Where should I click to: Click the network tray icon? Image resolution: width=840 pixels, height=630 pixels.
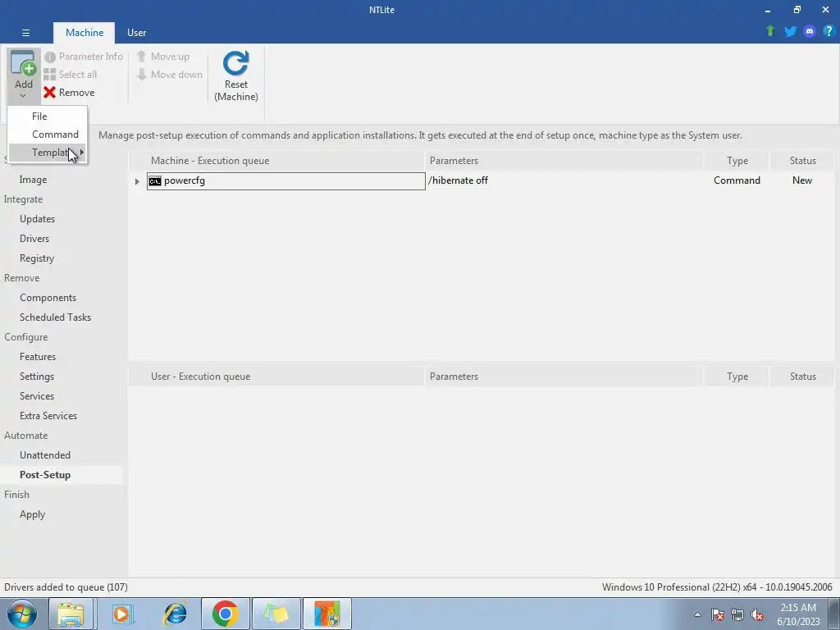(x=737, y=614)
